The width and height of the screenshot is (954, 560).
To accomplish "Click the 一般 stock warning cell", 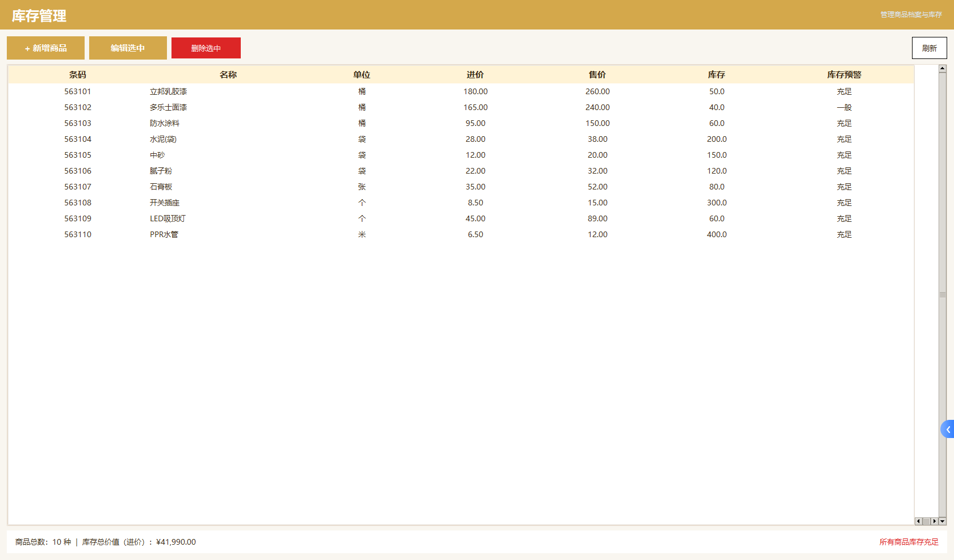I will pyautogui.click(x=844, y=107).
